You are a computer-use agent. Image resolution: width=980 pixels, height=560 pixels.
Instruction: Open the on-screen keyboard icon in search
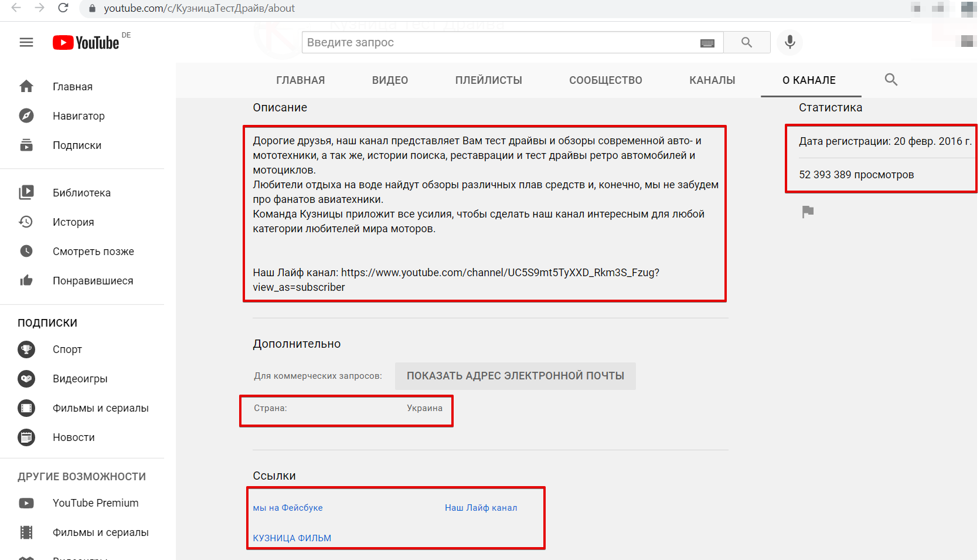707,43
